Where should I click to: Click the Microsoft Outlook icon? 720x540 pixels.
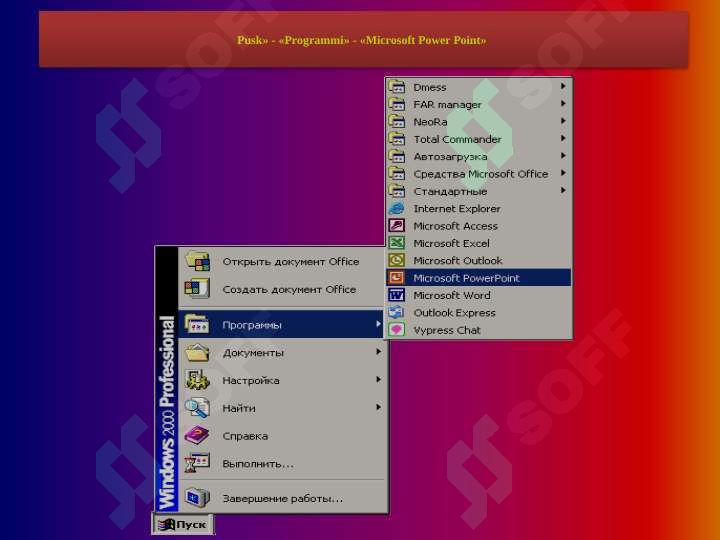click(x=396, y=260)
